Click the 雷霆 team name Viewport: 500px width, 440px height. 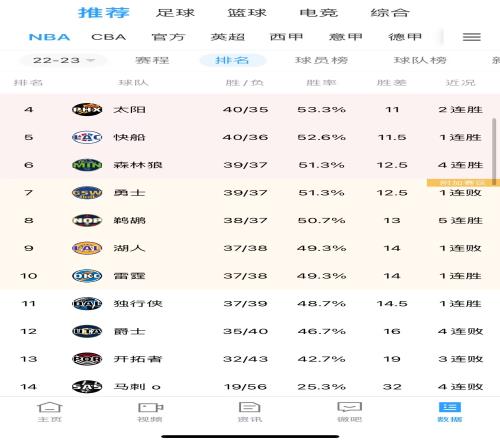pos(129,276)
